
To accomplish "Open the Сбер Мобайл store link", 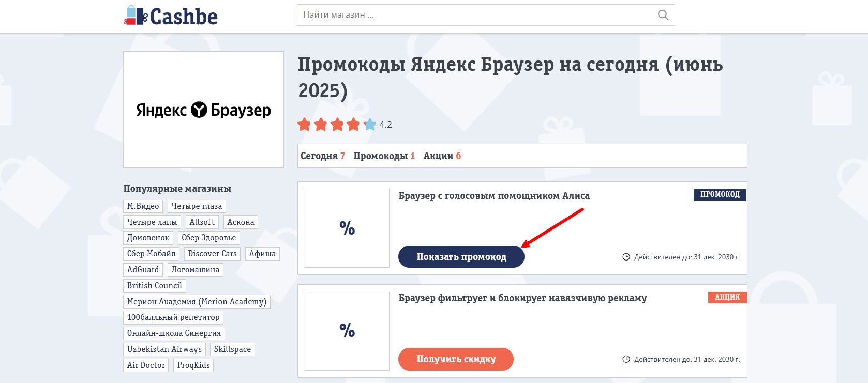I will pyautogui.click(x=152, y=254).
